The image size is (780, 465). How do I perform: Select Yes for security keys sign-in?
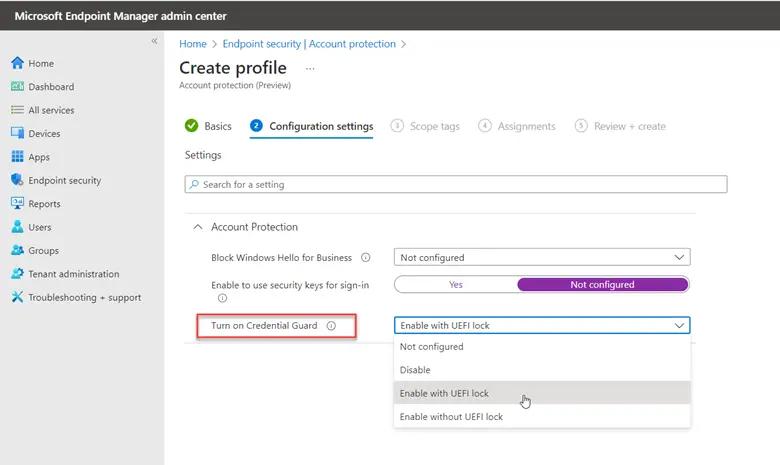point(456,284)
